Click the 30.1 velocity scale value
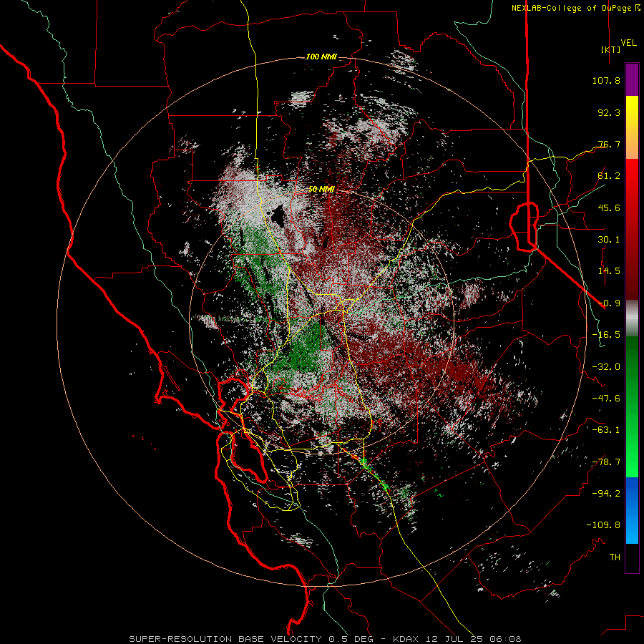Screen dimensions: 644x644 (x=609, y=240)
